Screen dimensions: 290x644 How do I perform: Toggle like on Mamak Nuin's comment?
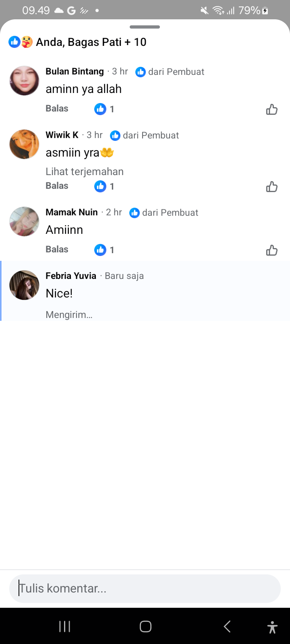coord(272,250)
